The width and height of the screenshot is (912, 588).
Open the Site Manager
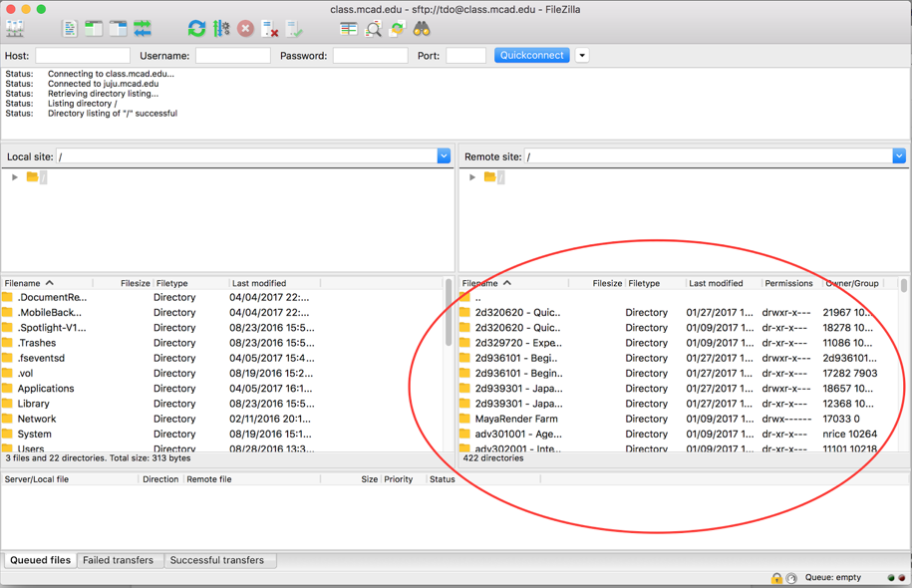click(x=14, y=28)
